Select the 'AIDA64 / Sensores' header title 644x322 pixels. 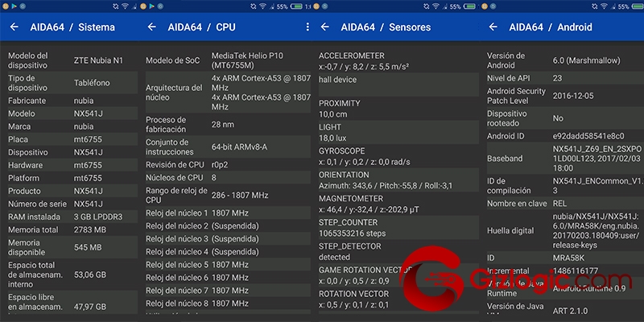point(386,27)
